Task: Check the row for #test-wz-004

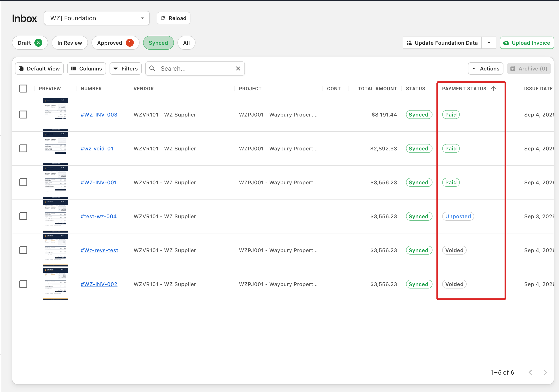Action: click(23, 216)
